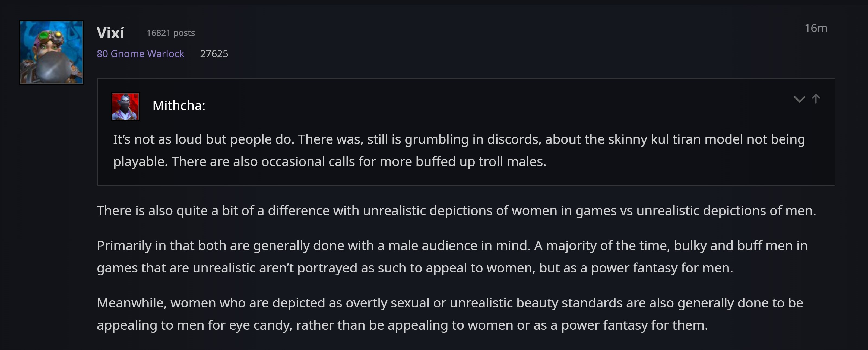Click the line starting "Primarily in that both"
Viewport: 868px width, 350px height.
452,246
